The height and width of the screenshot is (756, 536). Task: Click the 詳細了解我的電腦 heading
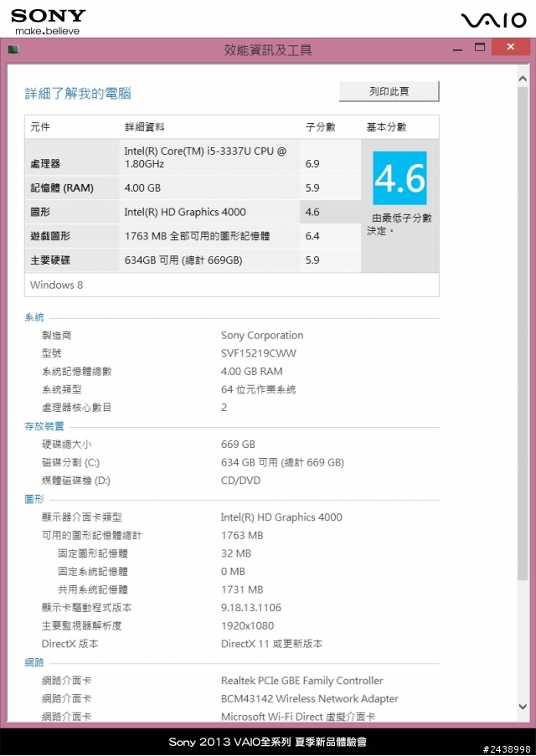pos(78,94)
